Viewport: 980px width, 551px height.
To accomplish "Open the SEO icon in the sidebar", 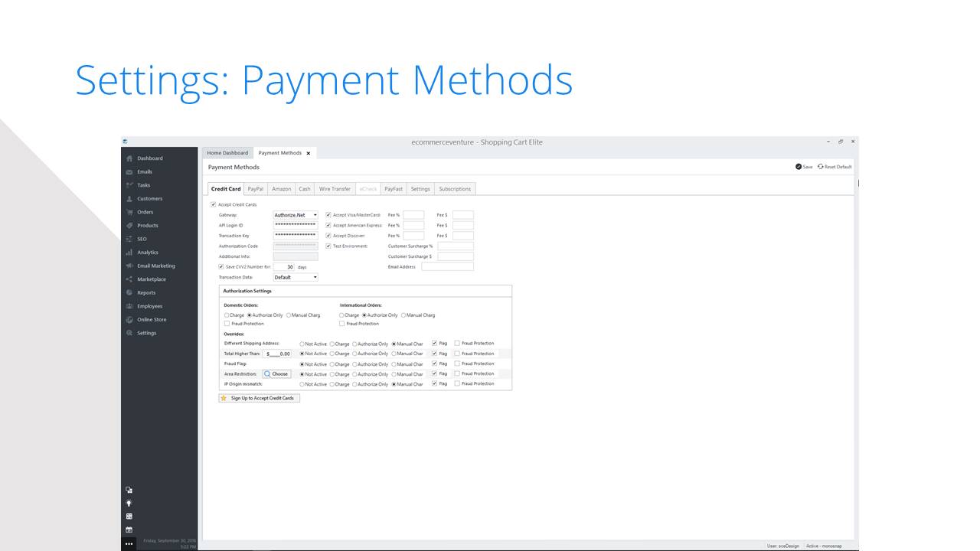I will click(x=129, y=239).
